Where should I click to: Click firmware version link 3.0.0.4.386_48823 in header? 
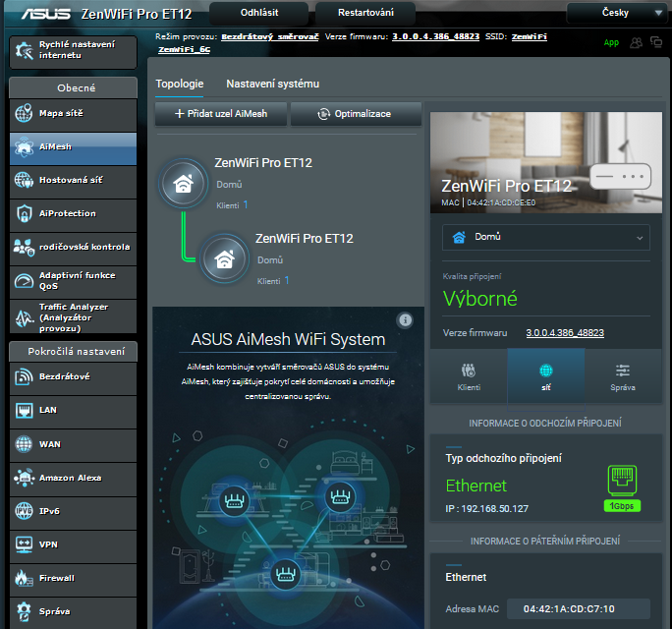[435, 35]
